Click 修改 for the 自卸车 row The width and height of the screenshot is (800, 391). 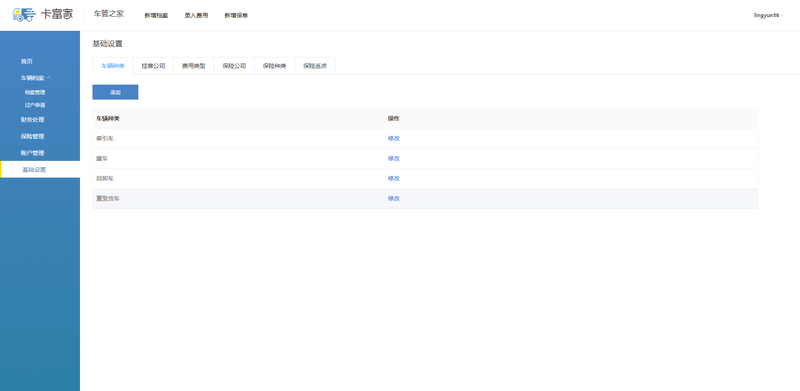click(x=393, y=178)
